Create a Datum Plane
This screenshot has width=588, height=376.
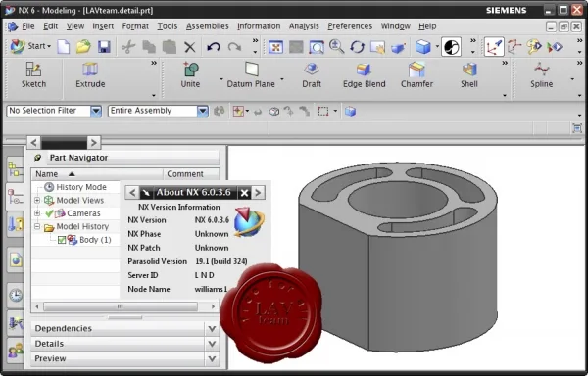(251, 74)
